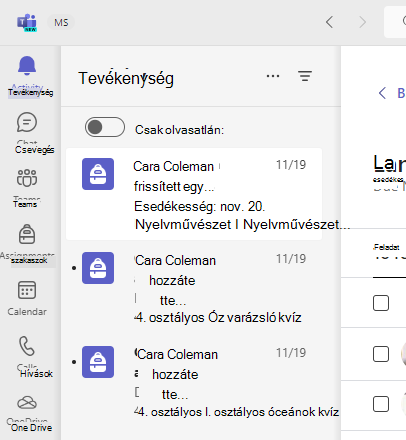Click the assignment icon of the óceánok kvíz
This screenshot has height=440, width=406.
[x=98, y=362]
